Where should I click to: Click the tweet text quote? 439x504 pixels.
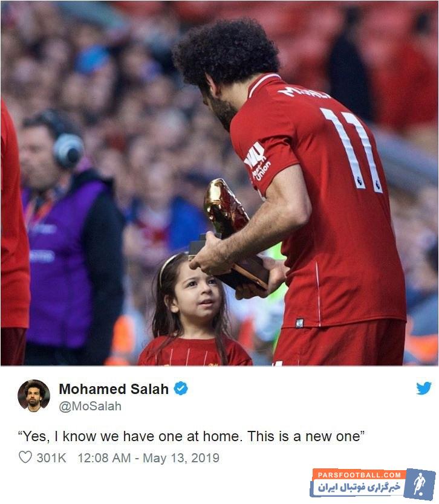coord(191,436)
